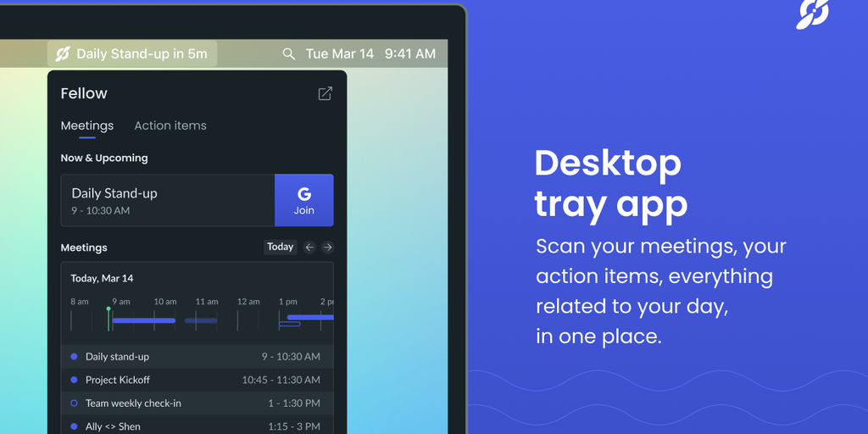Viewport: 868px width, 434px height.
Task: Join the Daily Stand-up meeting
Action: [x=304, y=200]
